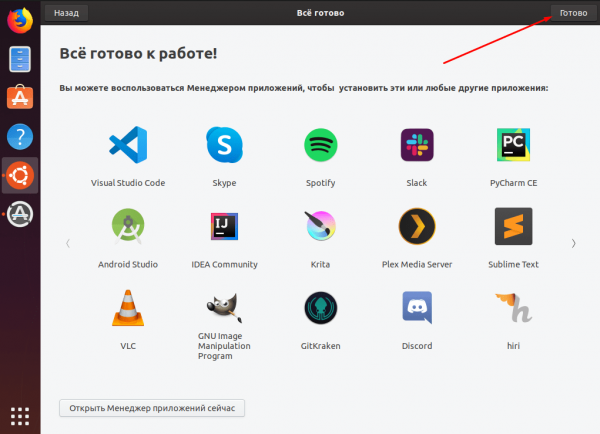Click the GitKraken label text
The width and height of the screenshot is (600, 434).
pyautogui.click(x=321, y=346)
